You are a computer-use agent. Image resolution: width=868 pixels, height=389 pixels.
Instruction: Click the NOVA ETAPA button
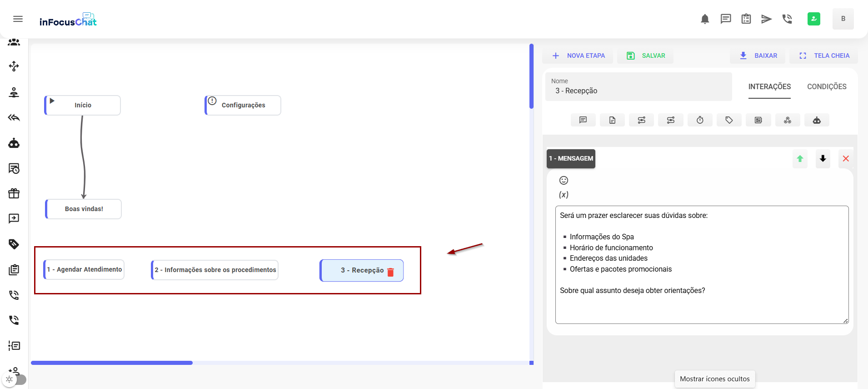(578, 56)
